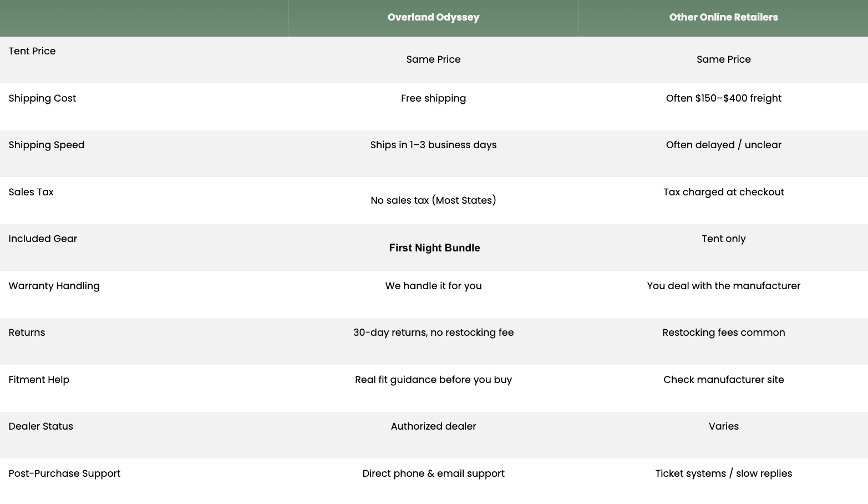The width and height of the screenshot is (868, 504).
Task: Click the Often $150–$400 freight text
Action: click(x=723, y=98)
